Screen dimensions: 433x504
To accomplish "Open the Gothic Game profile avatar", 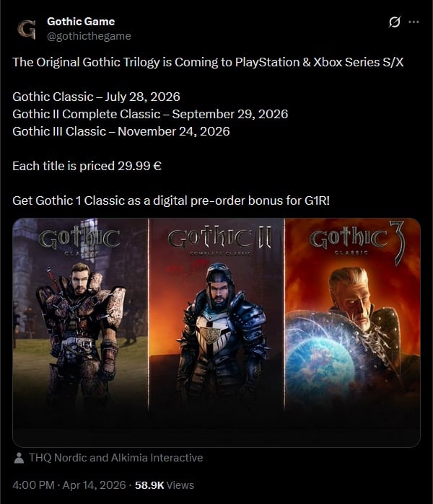I will (26, 29).
